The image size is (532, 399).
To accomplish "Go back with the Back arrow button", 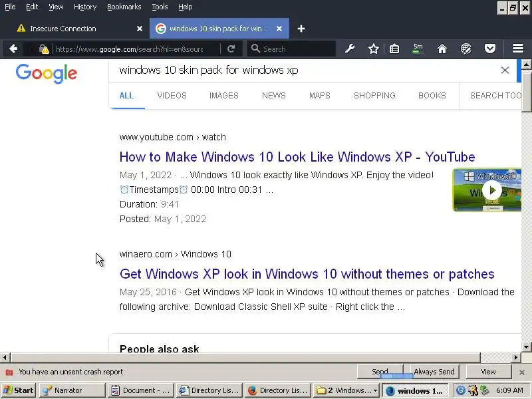I will [13, 49].
